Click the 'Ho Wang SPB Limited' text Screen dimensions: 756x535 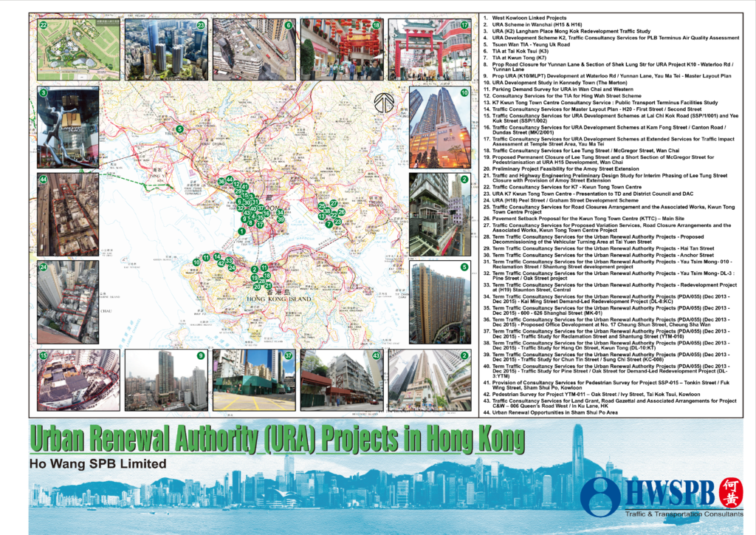(98, 464)
